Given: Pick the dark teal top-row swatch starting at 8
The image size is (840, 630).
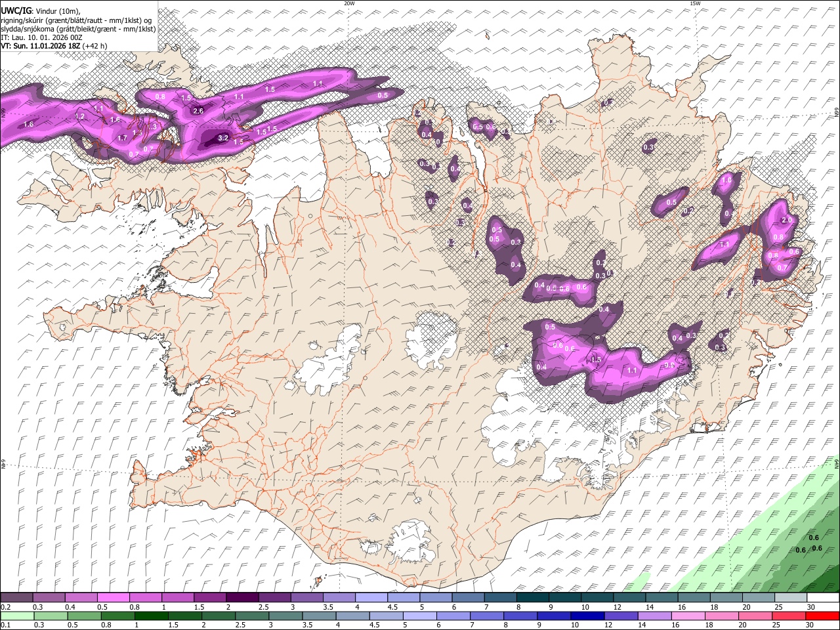Looking at the screenshot, I should pos(532,598).
